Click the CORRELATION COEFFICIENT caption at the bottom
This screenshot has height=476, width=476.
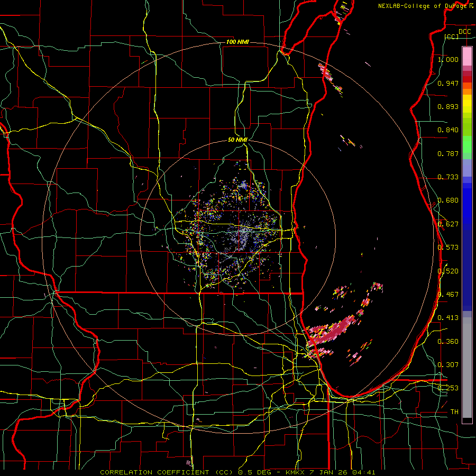[x=237, y=472]
